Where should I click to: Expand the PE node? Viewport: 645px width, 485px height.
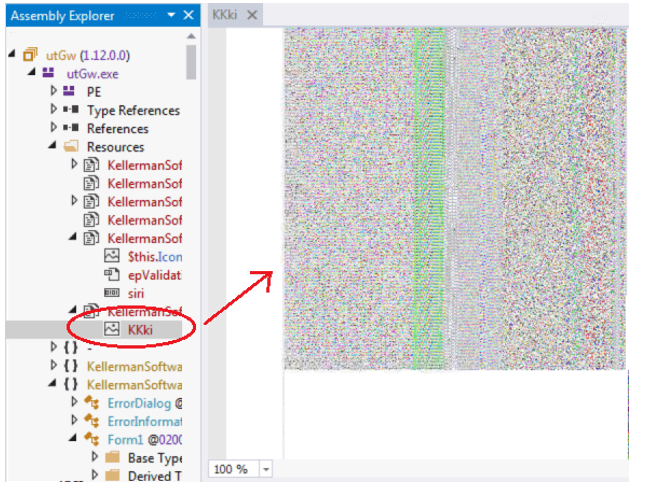coord(55,91)
